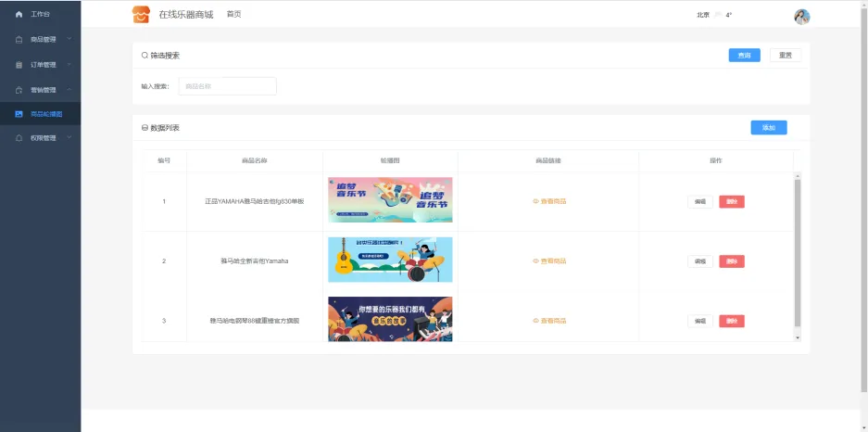Screen dimensions: 868x432
Task: Click the orange store logo icon
Action: [x=140, y=15]
